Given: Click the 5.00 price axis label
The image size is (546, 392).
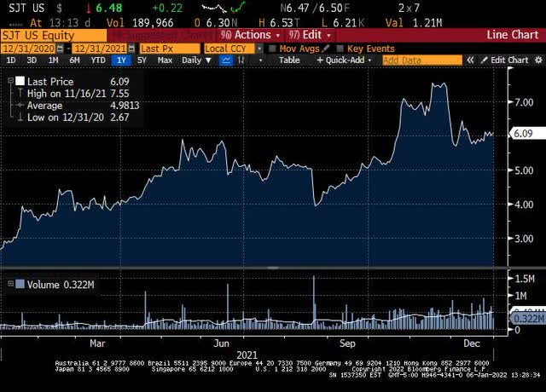Looking at the screenshot, I should 524,170.
